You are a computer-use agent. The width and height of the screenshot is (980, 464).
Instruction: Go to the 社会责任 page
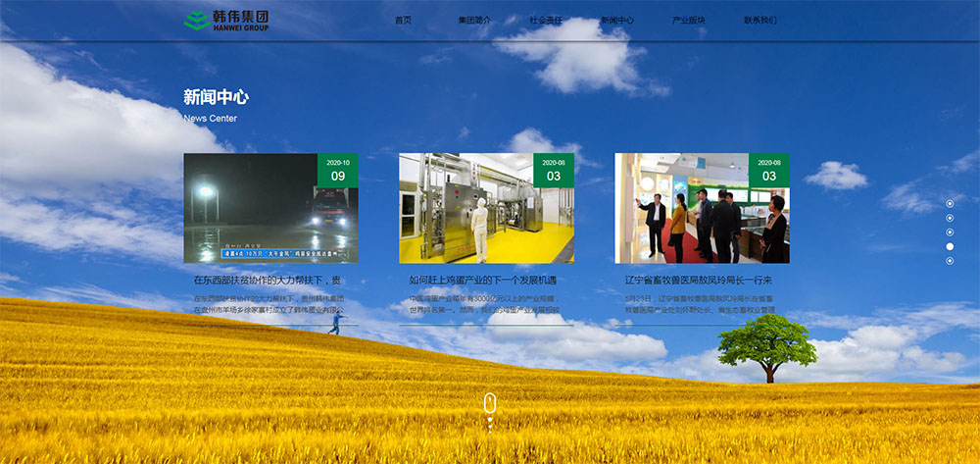pyautogui.click(x=546, y=20)
